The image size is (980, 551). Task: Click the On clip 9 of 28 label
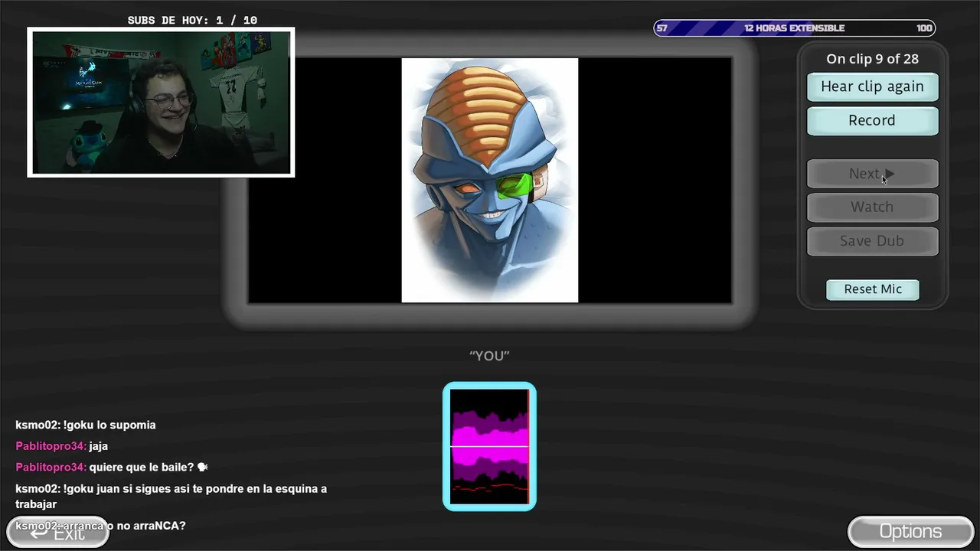pos(872,59)
